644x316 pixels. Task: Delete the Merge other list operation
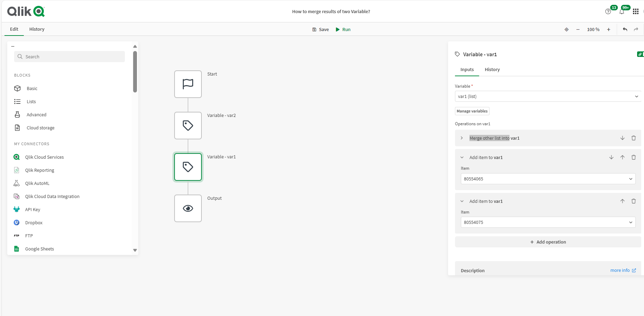tap(634, 138)
